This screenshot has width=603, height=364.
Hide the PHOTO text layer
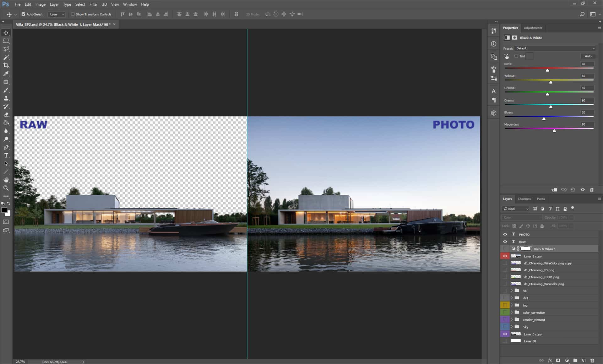[x=505, y=234]
